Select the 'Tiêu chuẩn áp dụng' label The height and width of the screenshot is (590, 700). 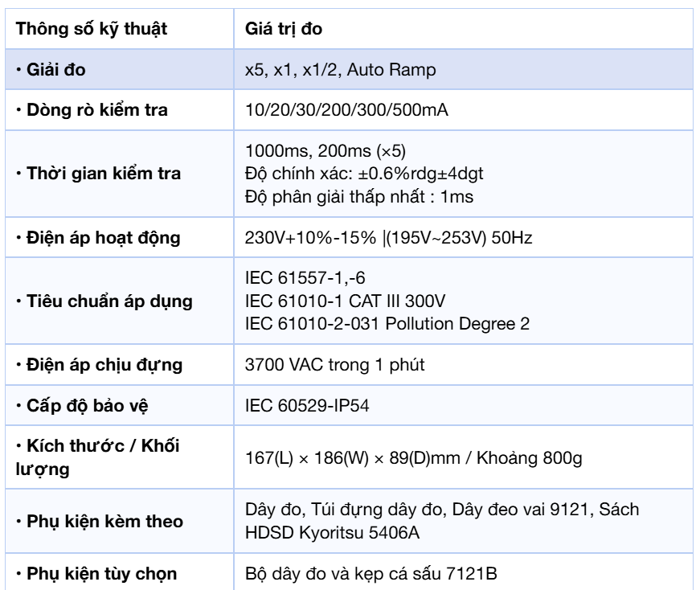pos(104,301)
